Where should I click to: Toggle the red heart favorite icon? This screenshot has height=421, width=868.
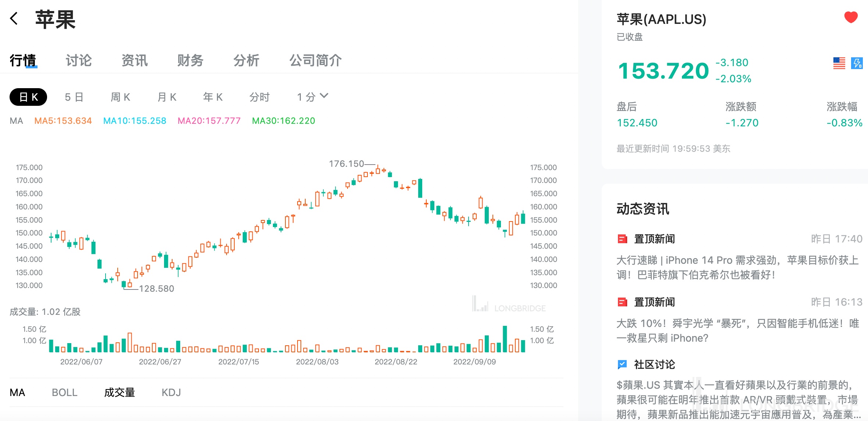pyautogui.click(x=851, y=17)
